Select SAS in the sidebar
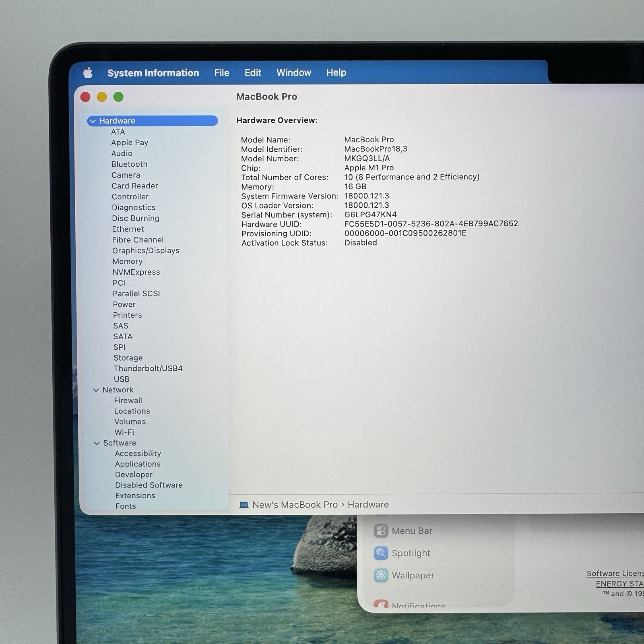The height and width of the screenshot is (644, 644). (121, 326)
